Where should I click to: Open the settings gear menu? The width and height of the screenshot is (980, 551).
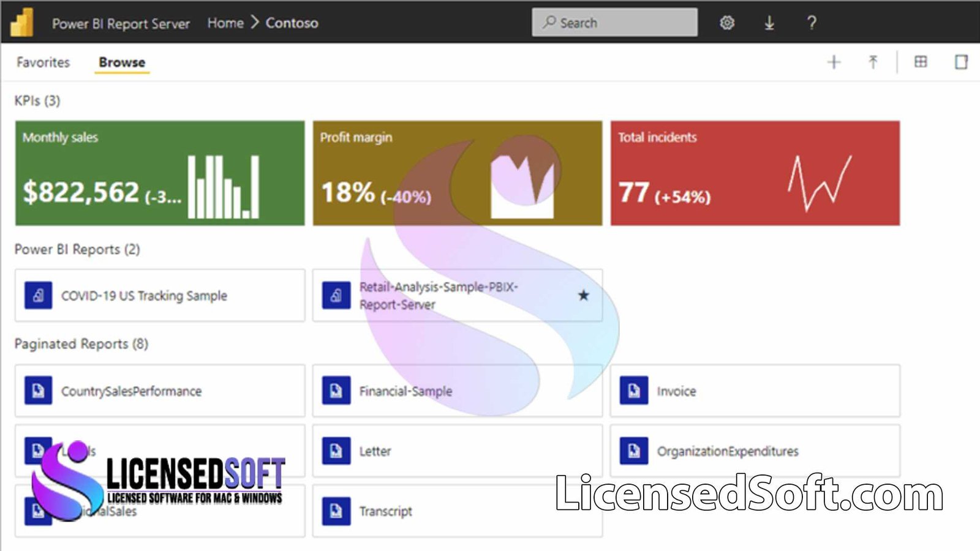[726, 23]
